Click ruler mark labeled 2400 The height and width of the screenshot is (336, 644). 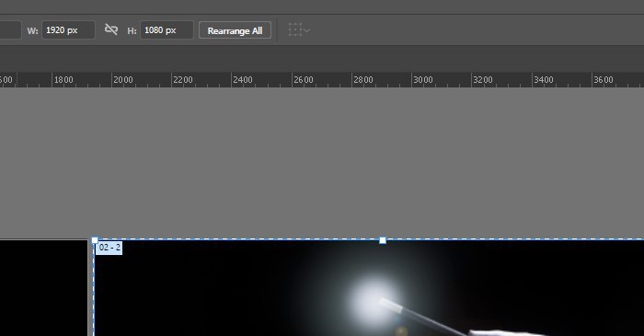[x=243, y=80]
